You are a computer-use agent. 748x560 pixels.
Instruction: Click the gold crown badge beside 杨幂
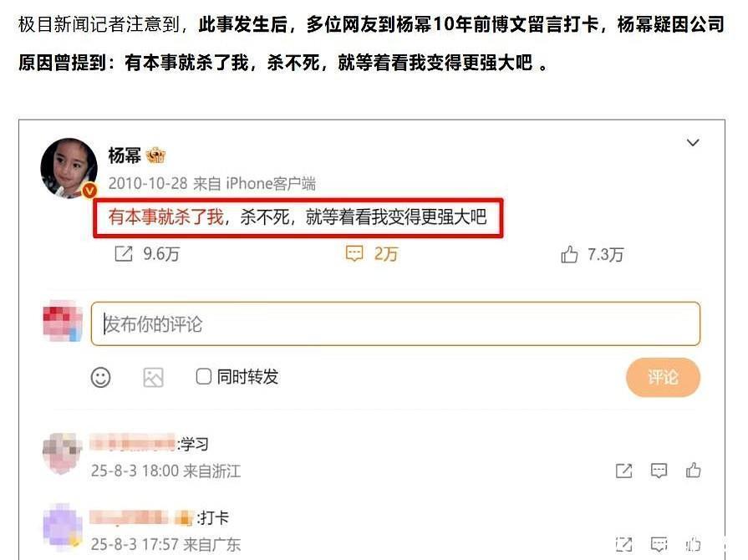click(156, 155)
